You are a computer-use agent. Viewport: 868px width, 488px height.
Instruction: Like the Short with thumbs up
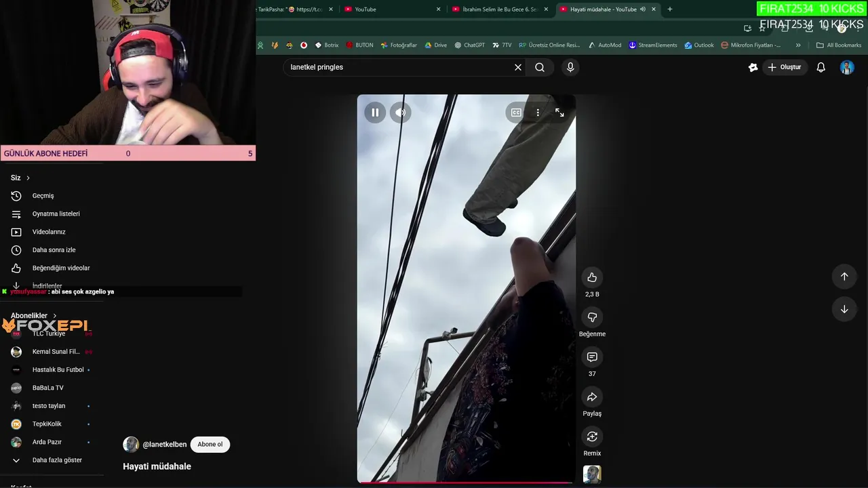click(592, 277)
